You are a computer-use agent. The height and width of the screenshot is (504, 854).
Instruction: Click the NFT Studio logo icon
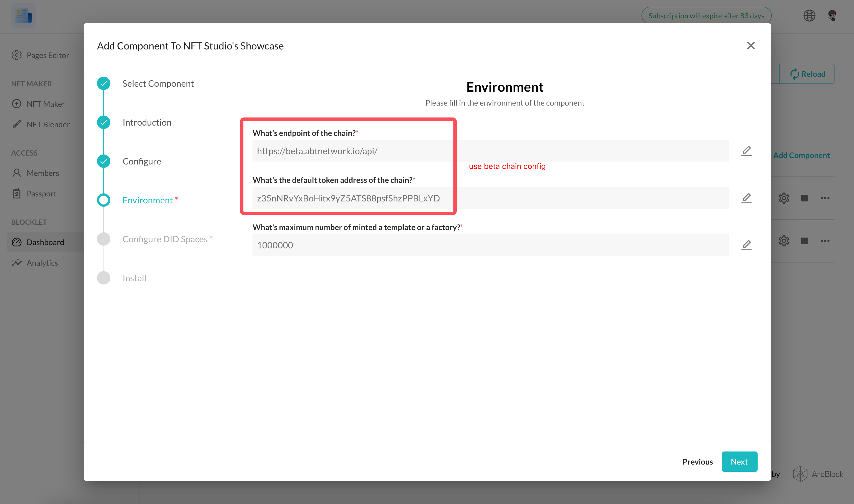point(23,16)
